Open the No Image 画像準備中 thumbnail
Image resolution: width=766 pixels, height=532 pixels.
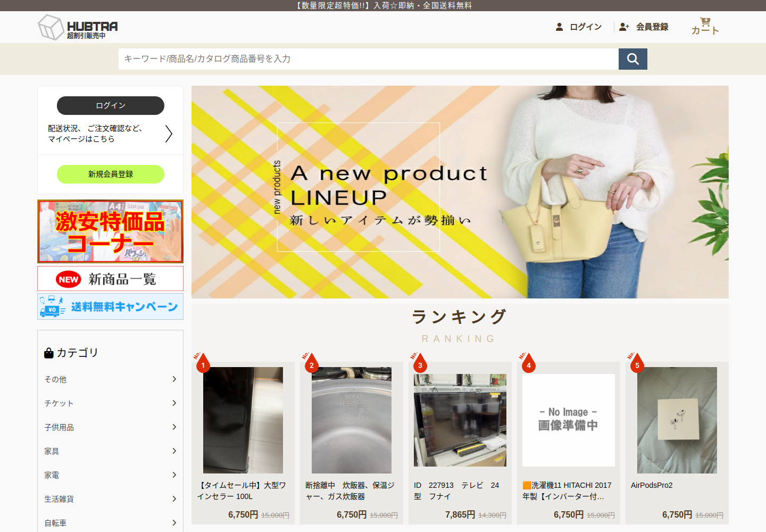pyautogui.click(x=569, y=420)
